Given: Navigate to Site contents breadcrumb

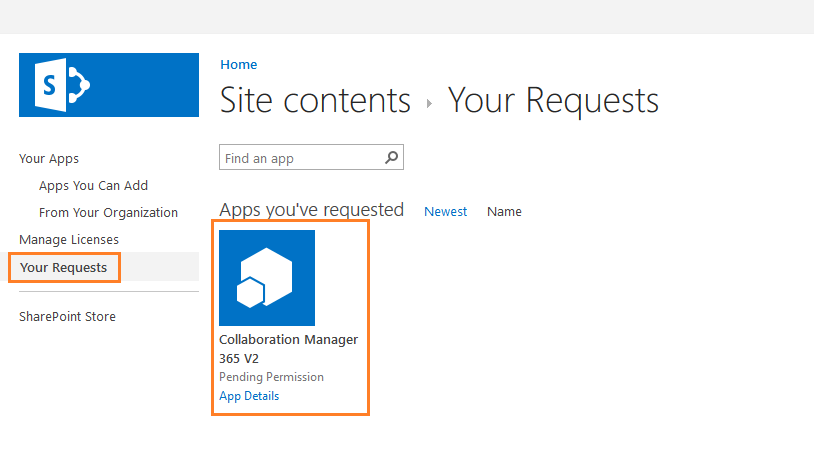Looking at the screenshot, I should [315, 101].
